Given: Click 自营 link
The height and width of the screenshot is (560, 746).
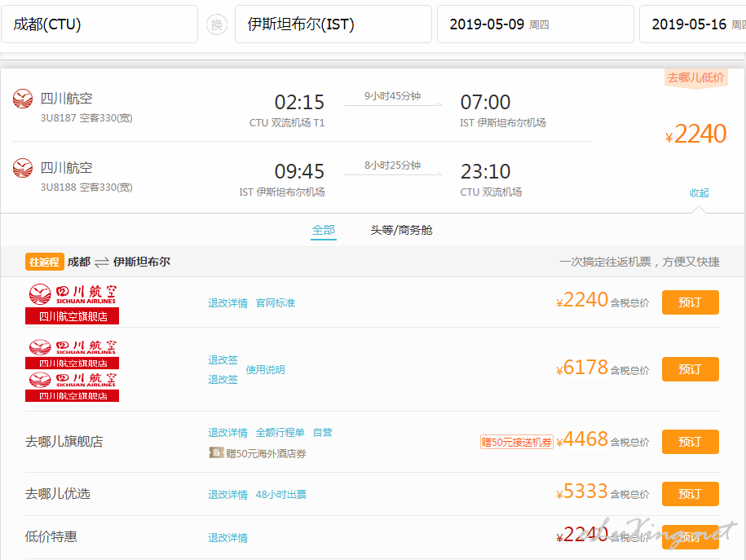Looking at the screenshot, I should (323, 433).
